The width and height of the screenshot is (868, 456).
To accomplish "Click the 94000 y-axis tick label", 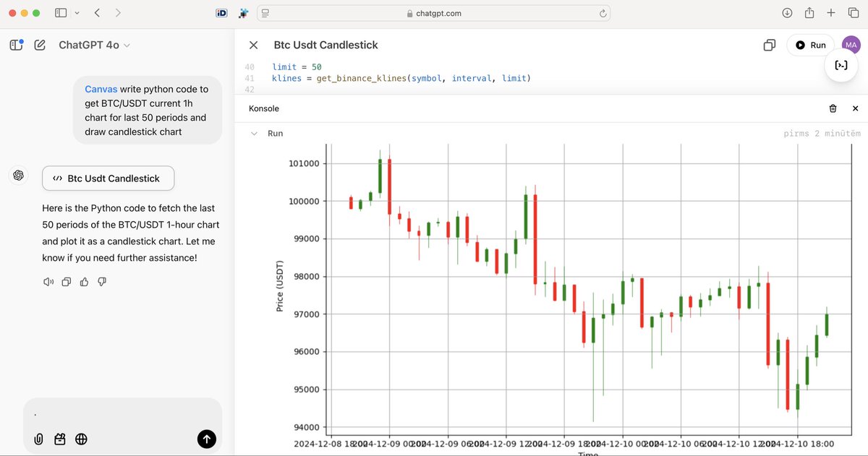I will (308, 427).
